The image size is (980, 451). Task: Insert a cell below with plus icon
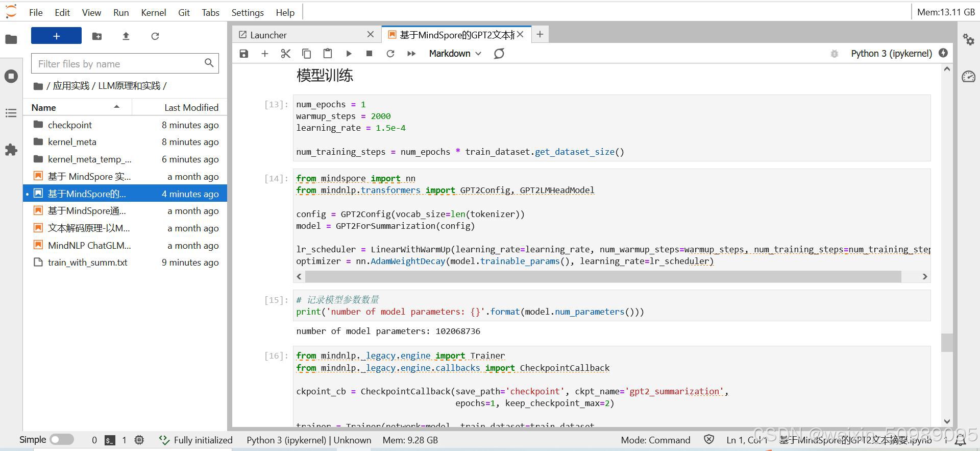pos(264,54)
